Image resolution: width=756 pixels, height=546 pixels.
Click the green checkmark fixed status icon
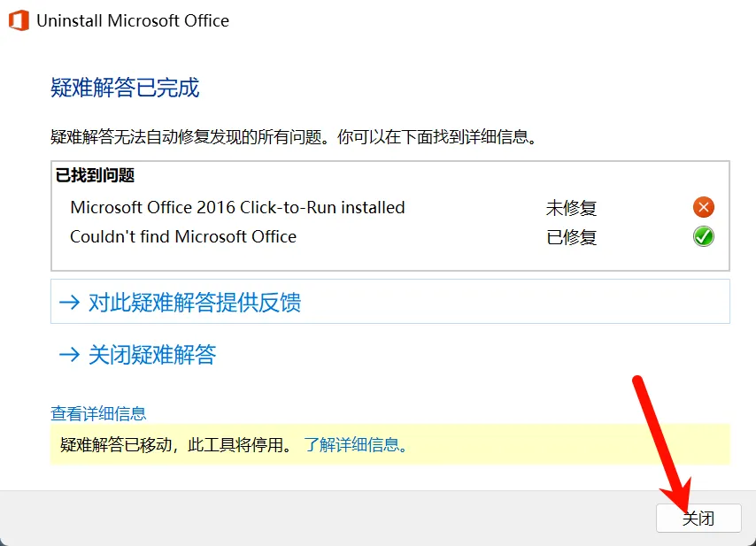point(704,236)
